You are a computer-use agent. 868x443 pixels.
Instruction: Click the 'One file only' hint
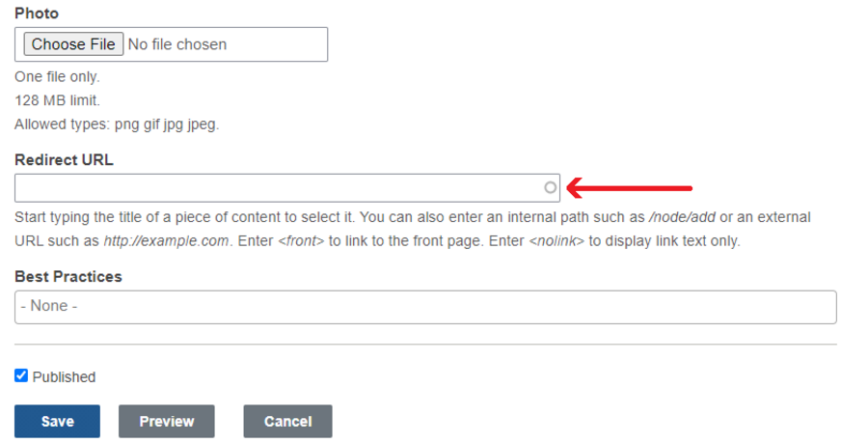pyautogui.click(x=57, y=76)
